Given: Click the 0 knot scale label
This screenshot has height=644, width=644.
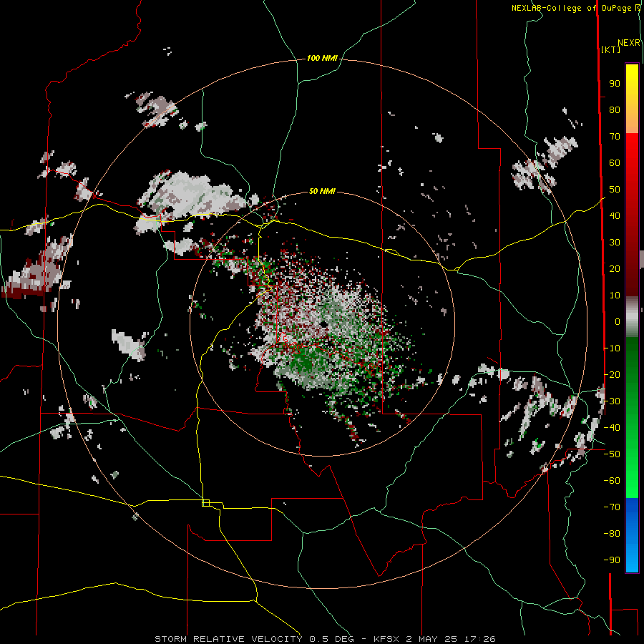Looking at the screenshot, I should click(x=618, y=322).
